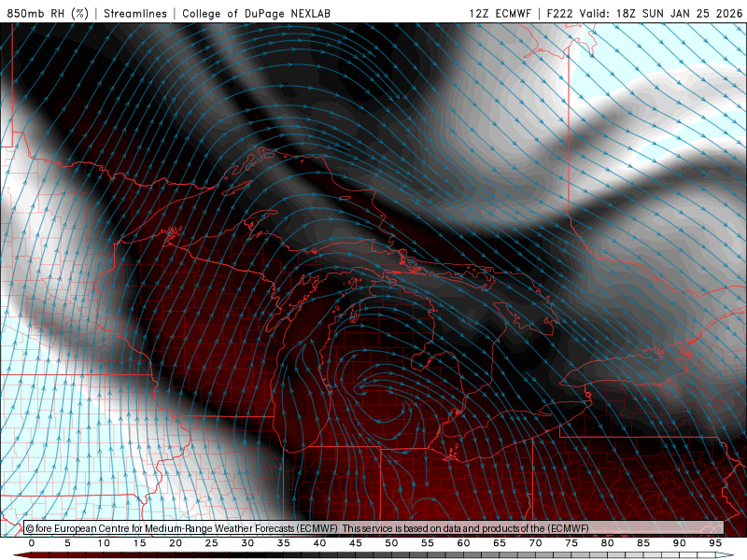
Task: Select the "90" scale tick label
Action: pos(680,543)
